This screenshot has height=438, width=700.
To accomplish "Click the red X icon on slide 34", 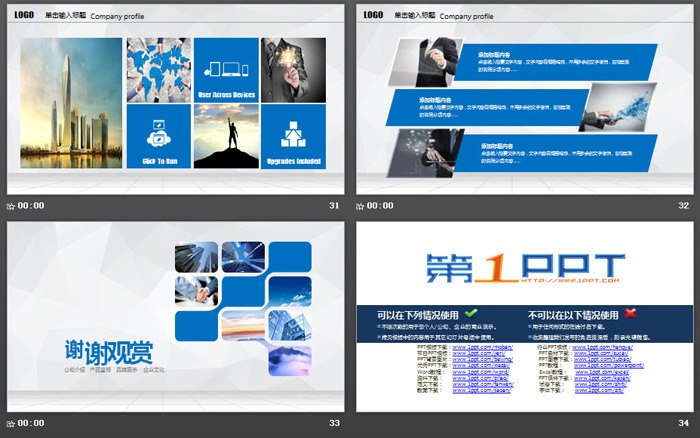I will 630,313.
